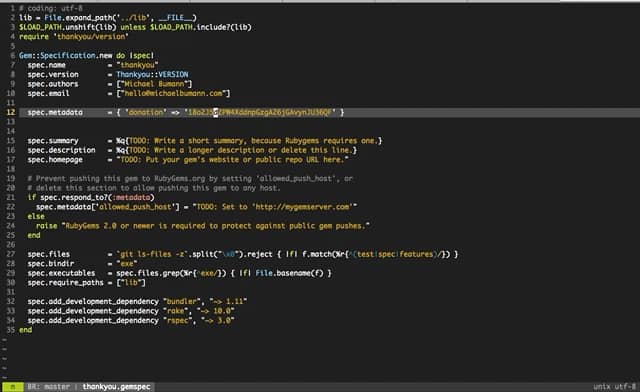
Task: Click the "rake" dependency string
Action: (175, 311)
